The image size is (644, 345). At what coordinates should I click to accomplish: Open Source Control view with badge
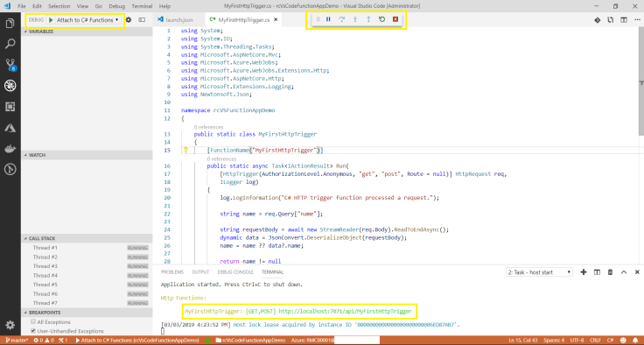pyautogui.click(x=10, y=65)
